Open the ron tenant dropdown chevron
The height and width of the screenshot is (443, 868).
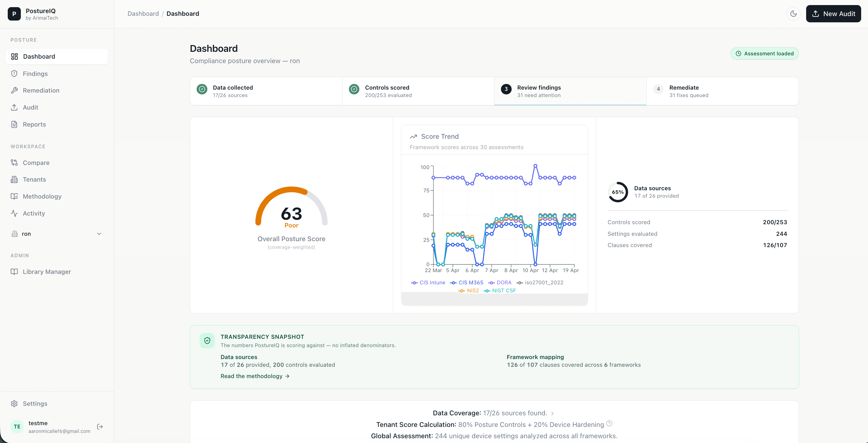pos(99,234)
